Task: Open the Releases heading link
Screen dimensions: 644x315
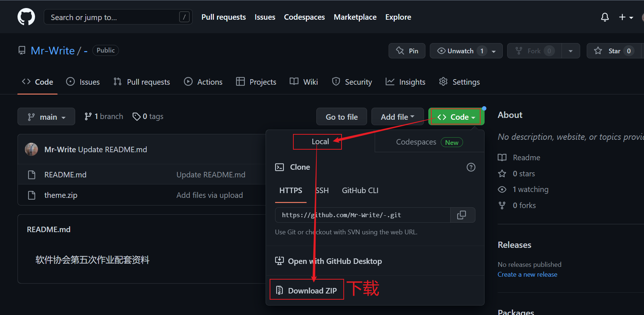Action: click(x=514, y=245)
